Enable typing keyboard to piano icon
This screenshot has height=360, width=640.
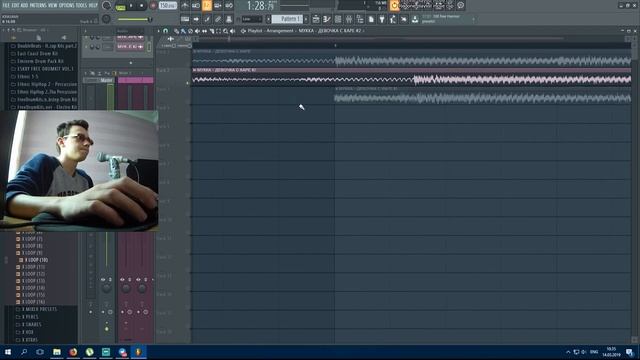(185, 19)
